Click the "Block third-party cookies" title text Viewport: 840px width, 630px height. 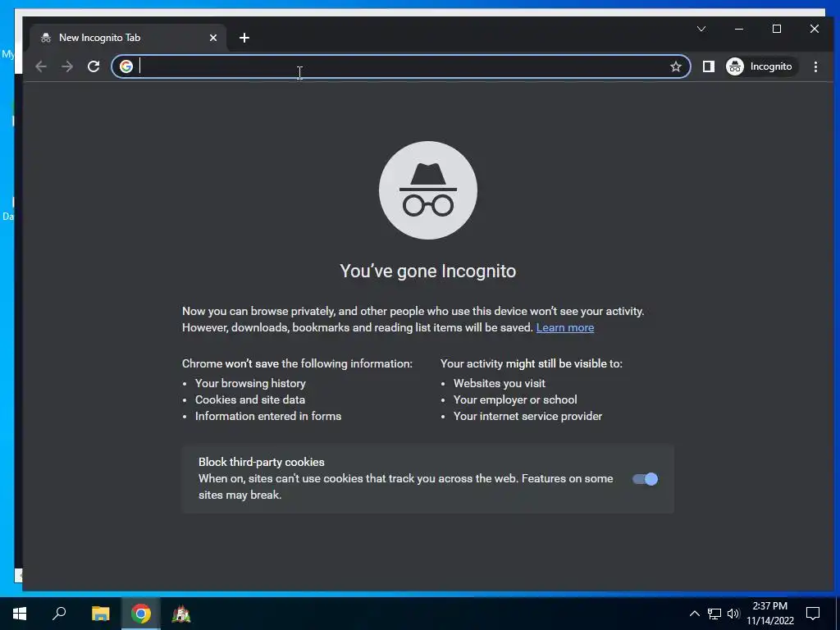262,462
